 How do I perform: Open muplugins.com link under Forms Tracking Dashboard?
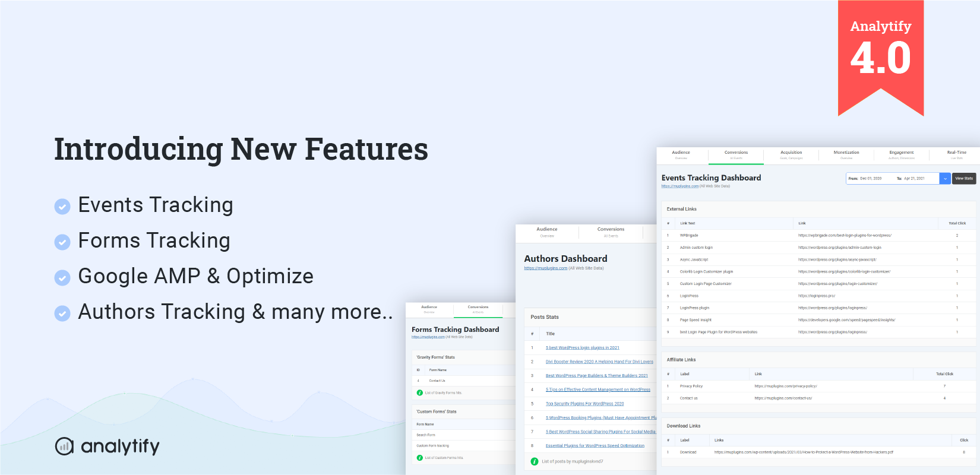point(428,337)
